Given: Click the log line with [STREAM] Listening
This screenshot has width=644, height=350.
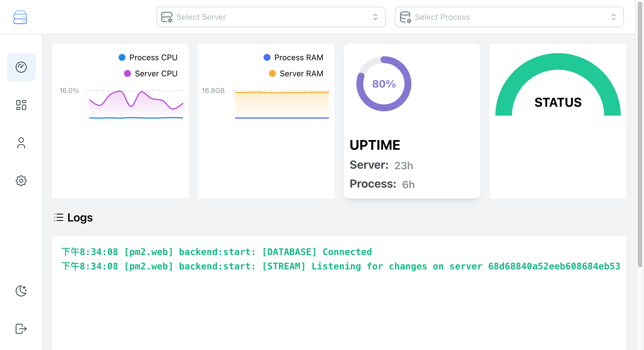Looking at the screenshot, I should (x=341, y=266).
